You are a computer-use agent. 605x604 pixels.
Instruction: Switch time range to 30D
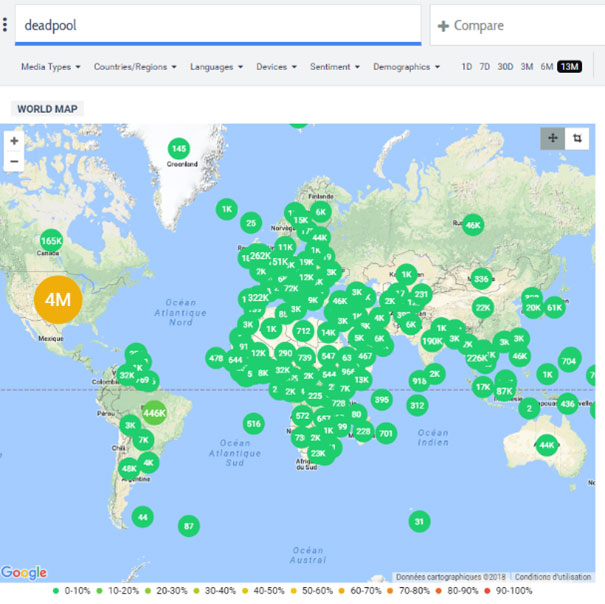[506, 67]
